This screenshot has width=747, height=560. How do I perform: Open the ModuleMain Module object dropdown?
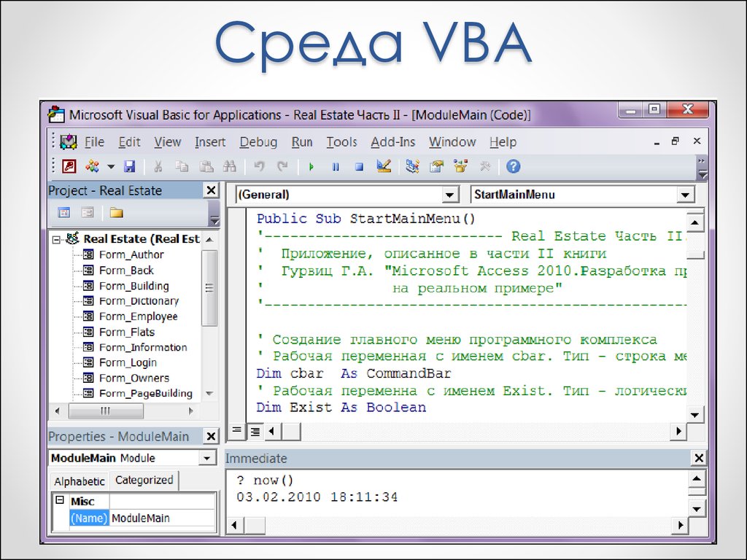[x=206, y=458]
